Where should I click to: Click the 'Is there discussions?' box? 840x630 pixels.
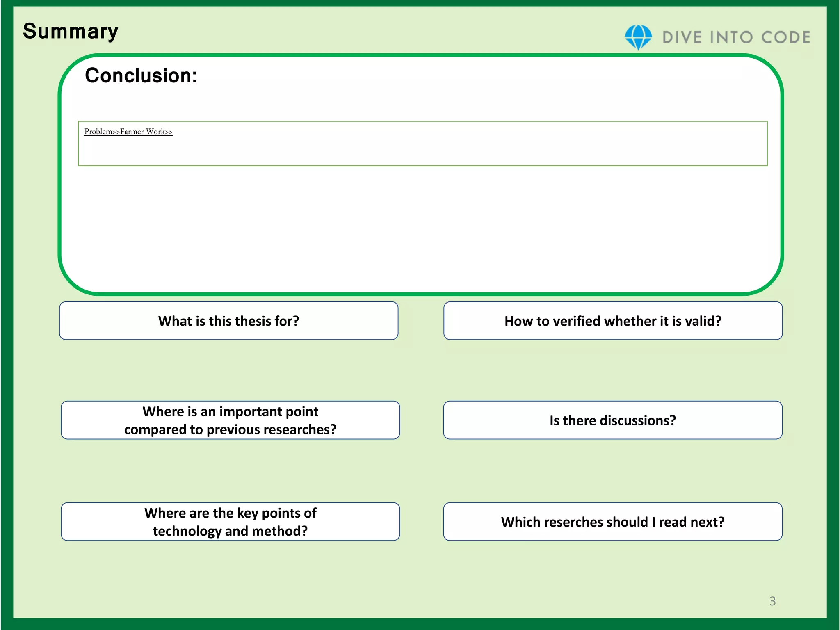tap(613, 420)
